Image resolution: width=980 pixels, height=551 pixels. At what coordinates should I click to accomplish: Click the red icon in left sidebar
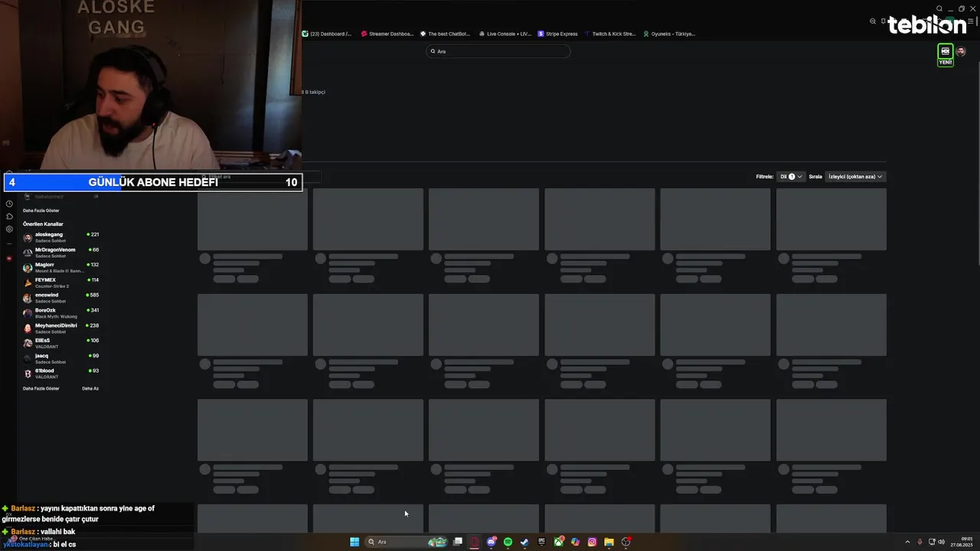(9, 259)
